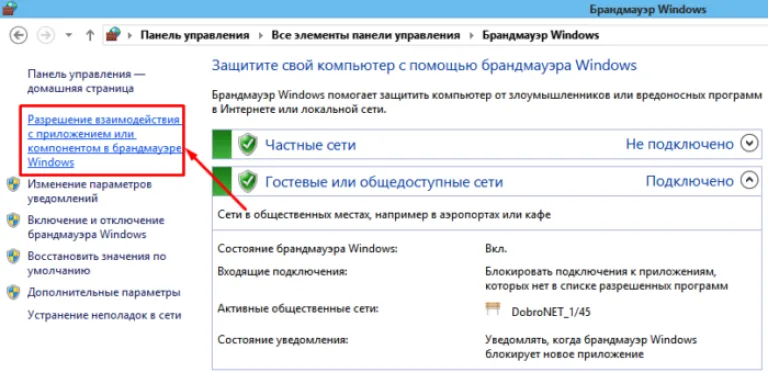Click 'Входящие подключения:' label
Image resolution: width=768 pixels, height=372 pixels.
click(282, 271)
